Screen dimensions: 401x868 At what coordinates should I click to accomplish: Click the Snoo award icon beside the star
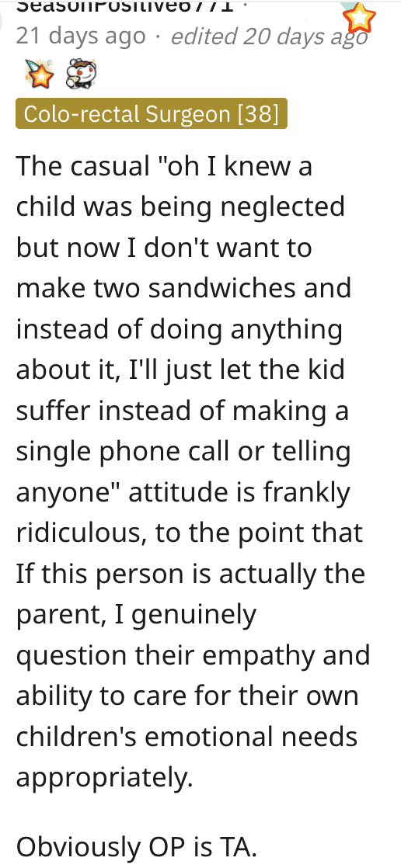82,75
